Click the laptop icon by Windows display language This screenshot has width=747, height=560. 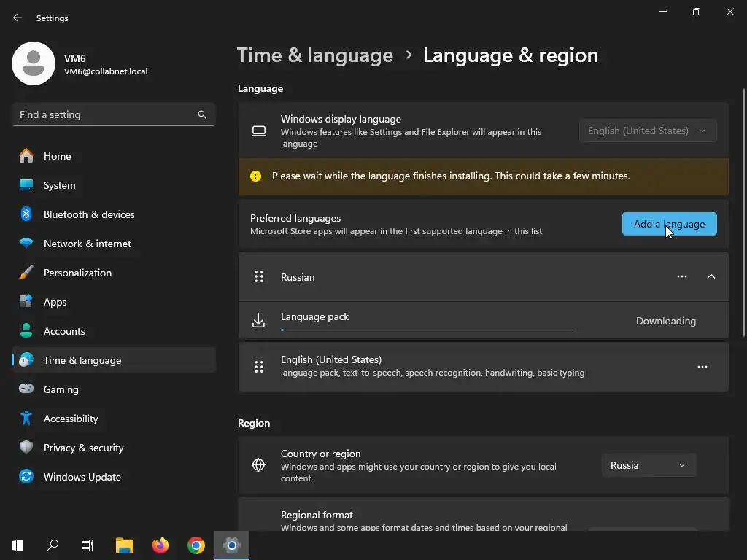[259, 131]
